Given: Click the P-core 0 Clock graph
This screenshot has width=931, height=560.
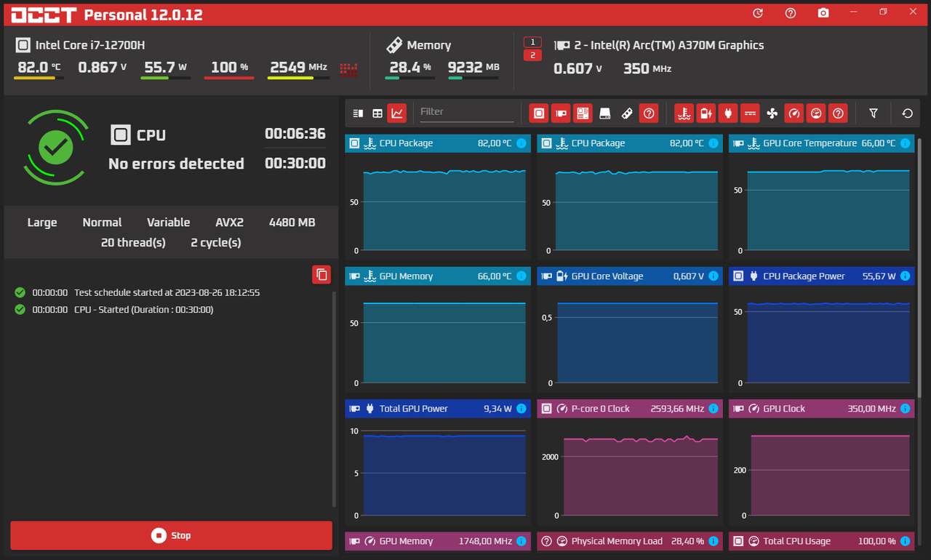Looking at the screenshot, I should [x=630, y=470].
